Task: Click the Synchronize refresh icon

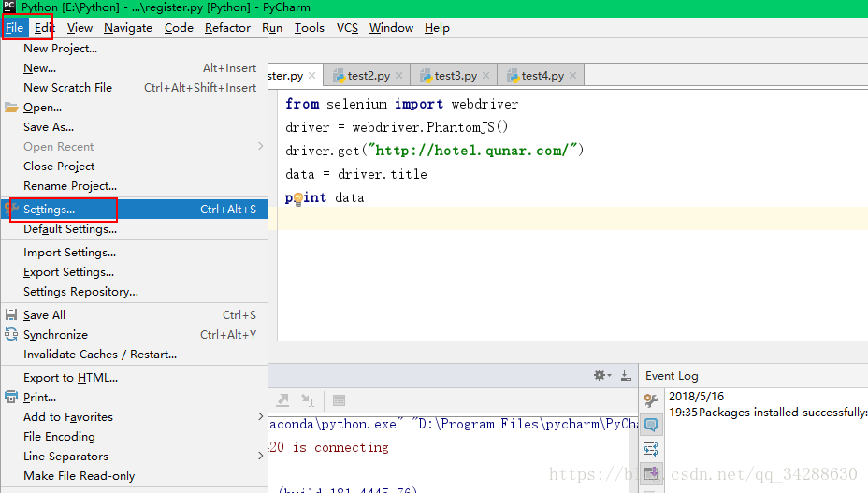Action: 11,334
